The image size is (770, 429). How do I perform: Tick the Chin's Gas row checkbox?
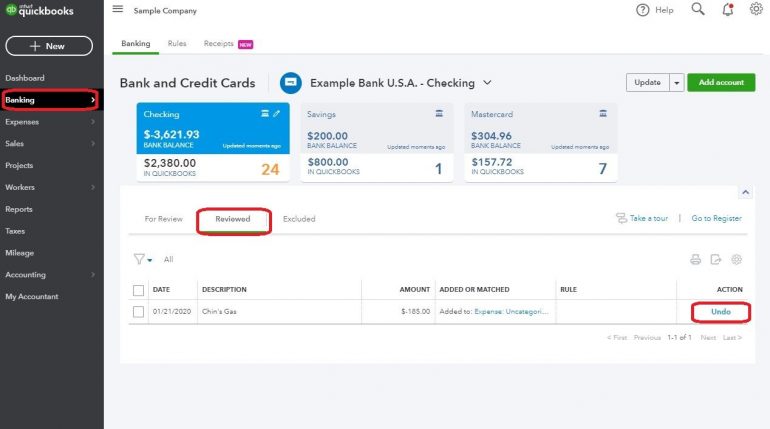(x=139, y=312)
